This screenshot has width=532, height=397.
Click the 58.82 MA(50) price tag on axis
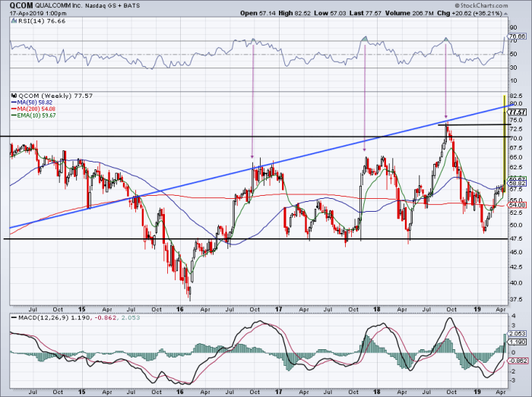pyautogui.click(x=518, y=183)
